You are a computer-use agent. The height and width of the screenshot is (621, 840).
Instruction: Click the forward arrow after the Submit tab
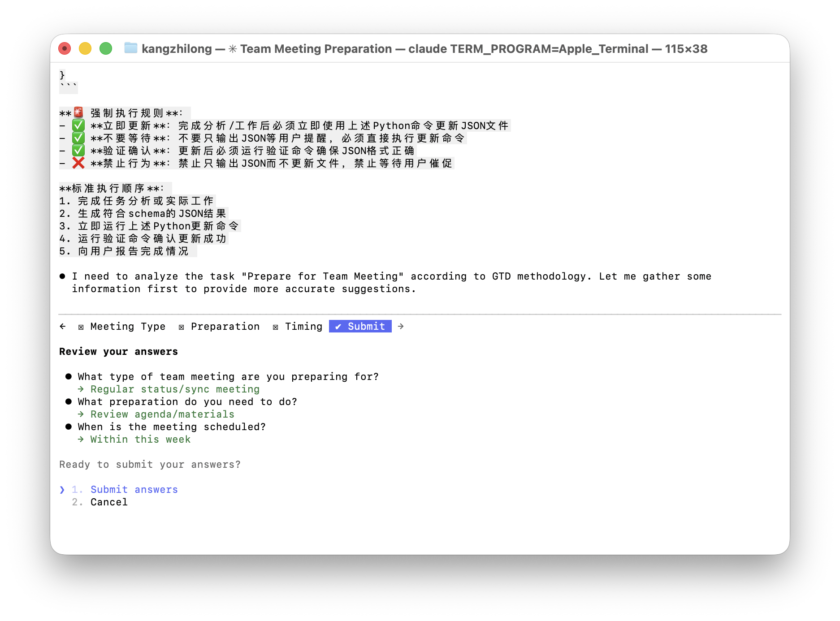click(x=400, y=326)
